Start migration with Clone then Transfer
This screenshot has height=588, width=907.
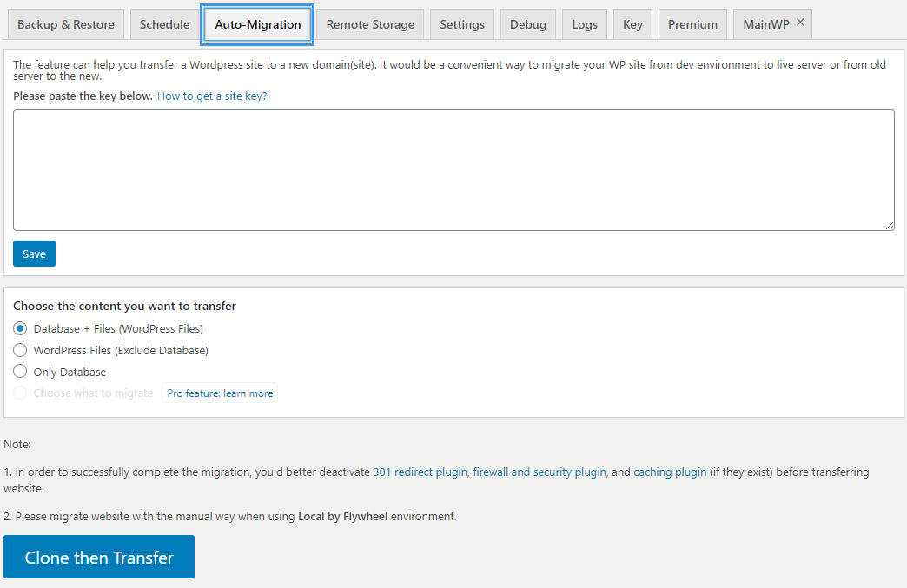pos(99,557)
